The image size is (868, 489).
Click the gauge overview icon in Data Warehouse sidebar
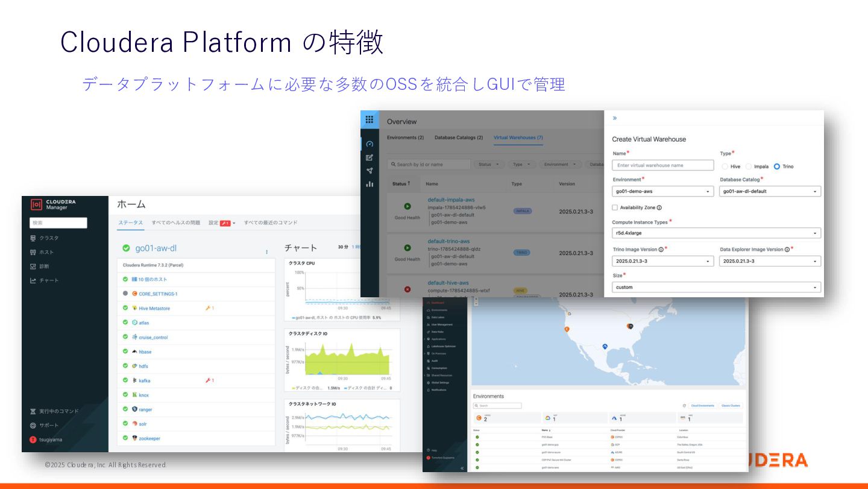370,144
